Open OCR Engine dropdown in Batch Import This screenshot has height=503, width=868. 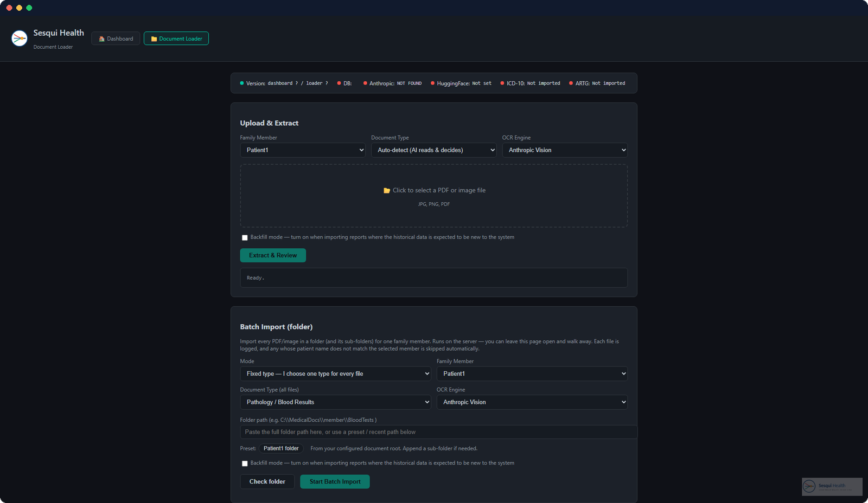[x=532, y=402]
